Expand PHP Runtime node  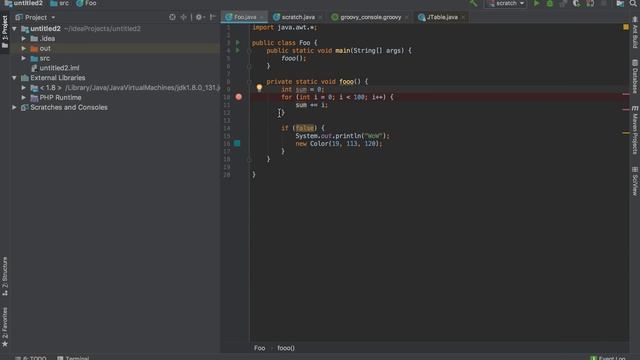click(x=24, y=98)
